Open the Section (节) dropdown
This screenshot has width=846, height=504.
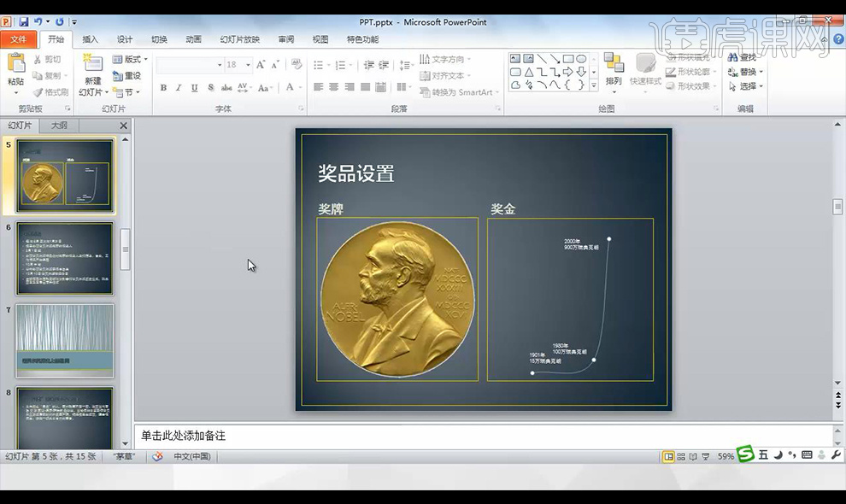pyautogui.click(x=126, y=92)
